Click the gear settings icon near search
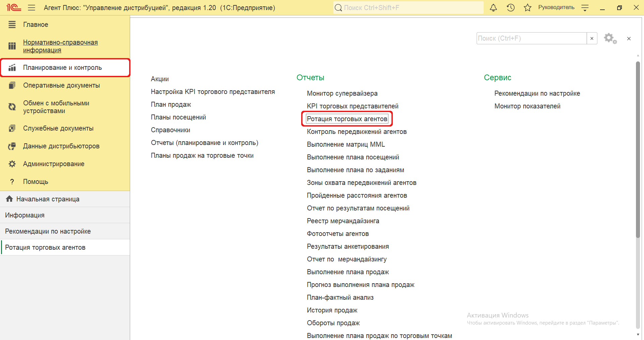The image size is (644, 340). click(x=610, y=39)
